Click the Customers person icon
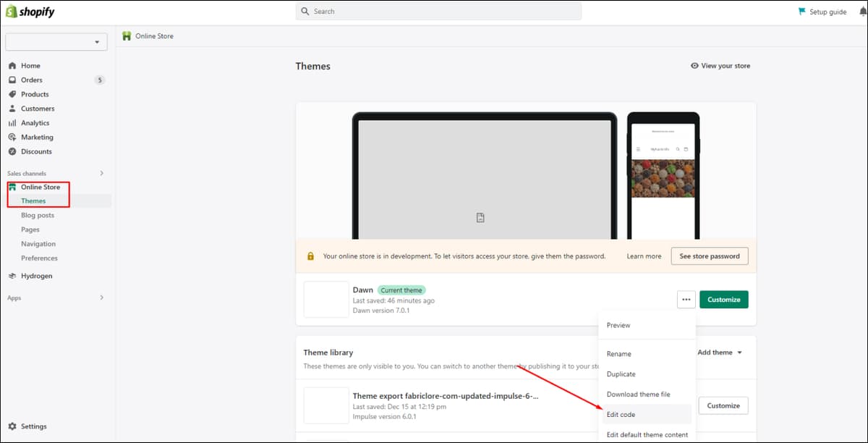868x443 pixels. pos(12,109)
